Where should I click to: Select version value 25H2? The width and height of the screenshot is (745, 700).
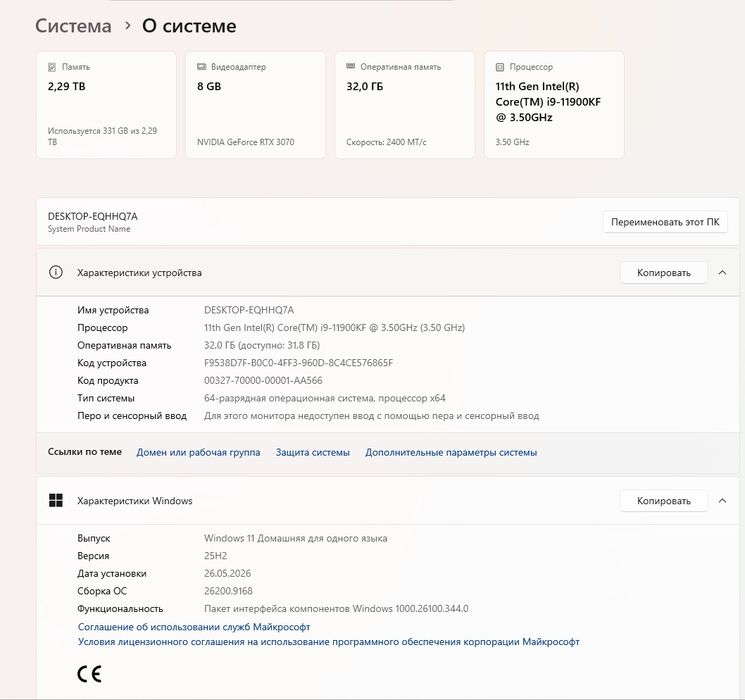click(215, 556)
